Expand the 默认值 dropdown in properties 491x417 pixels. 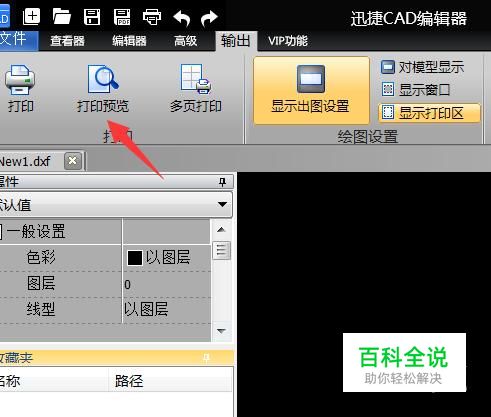click(222, 204)
